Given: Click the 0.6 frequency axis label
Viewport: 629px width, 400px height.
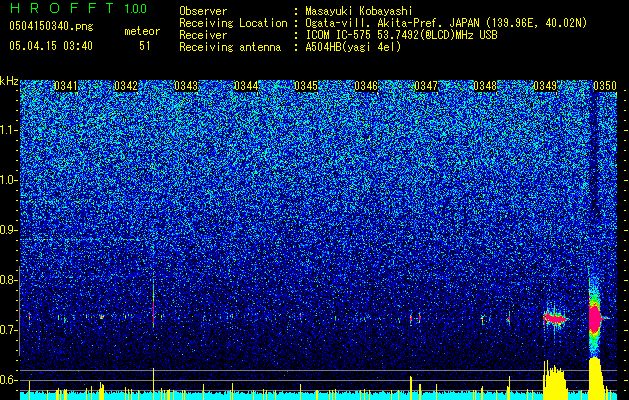Looking at the screenshot, I should pyautogui.click(x=8, y=380).
